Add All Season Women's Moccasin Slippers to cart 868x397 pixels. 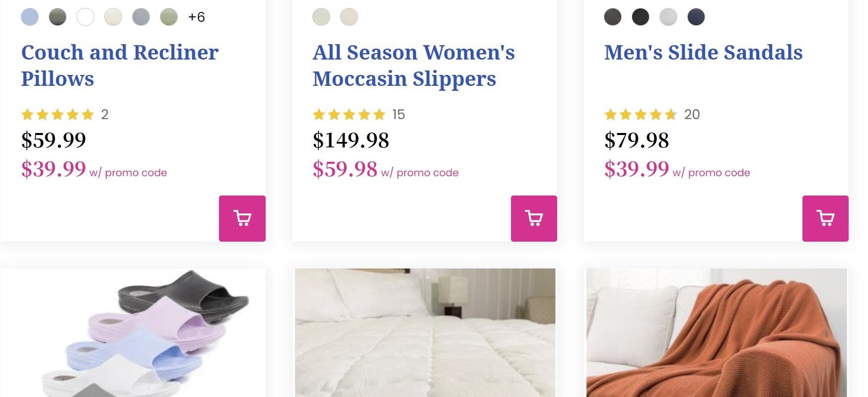534,218
